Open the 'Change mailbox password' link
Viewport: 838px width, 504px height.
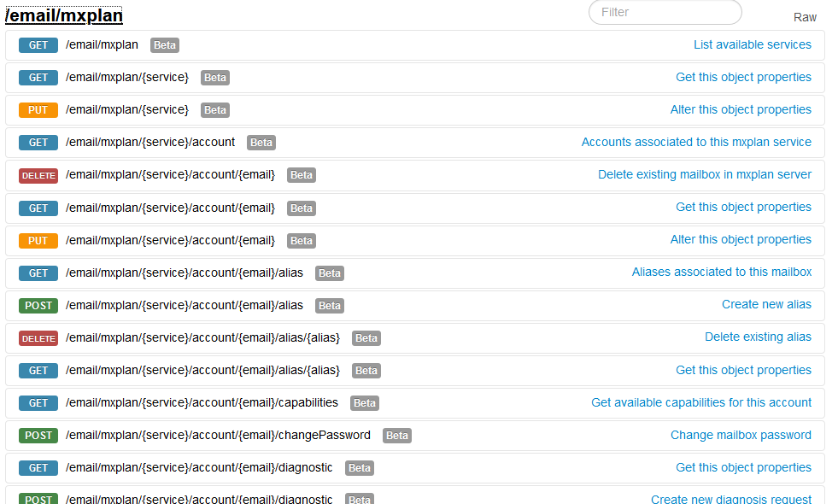[x=741, y=435]
